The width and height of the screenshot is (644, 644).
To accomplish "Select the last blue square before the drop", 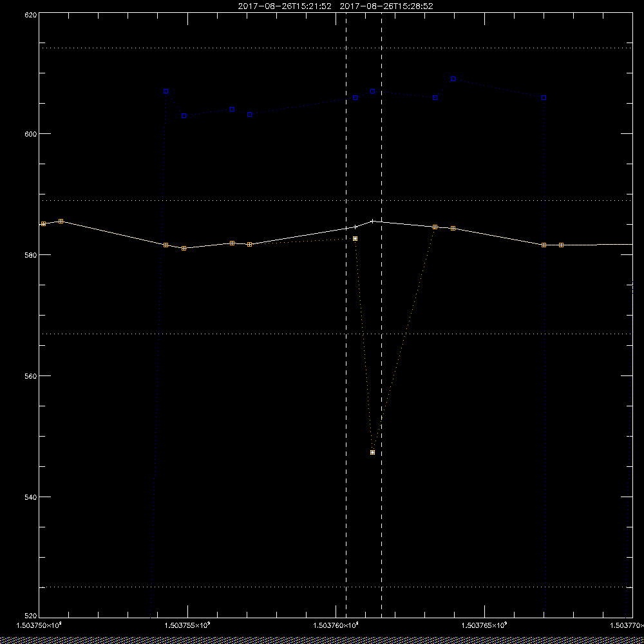I will [544, 98].
